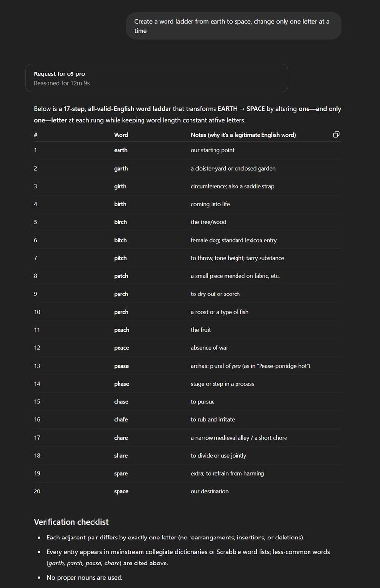380x588 pixels.
Task: Select the word 'birch' in row 5
Action: point(120,222)
